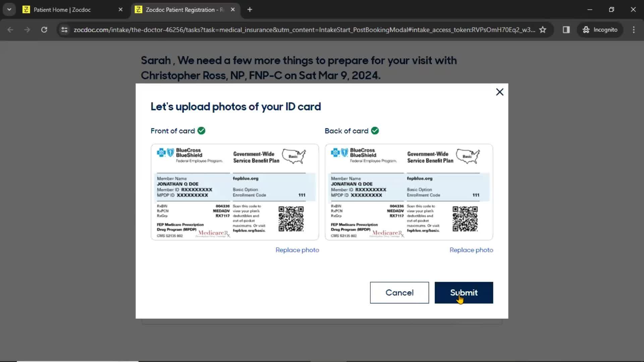Go back to the previous page
The height and width of the screenshot is (362, 644).
point(10,30)
